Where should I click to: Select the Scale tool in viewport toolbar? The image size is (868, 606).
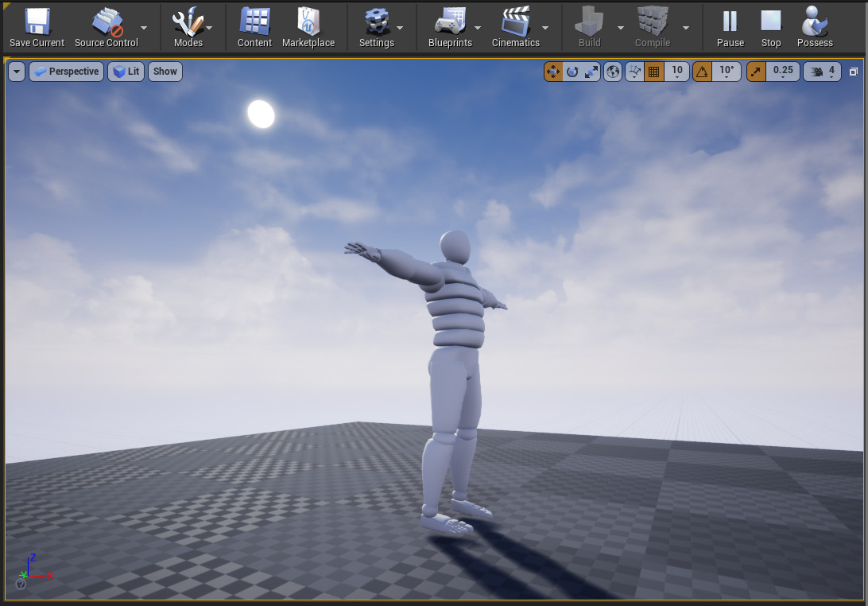tap(591, 72)
